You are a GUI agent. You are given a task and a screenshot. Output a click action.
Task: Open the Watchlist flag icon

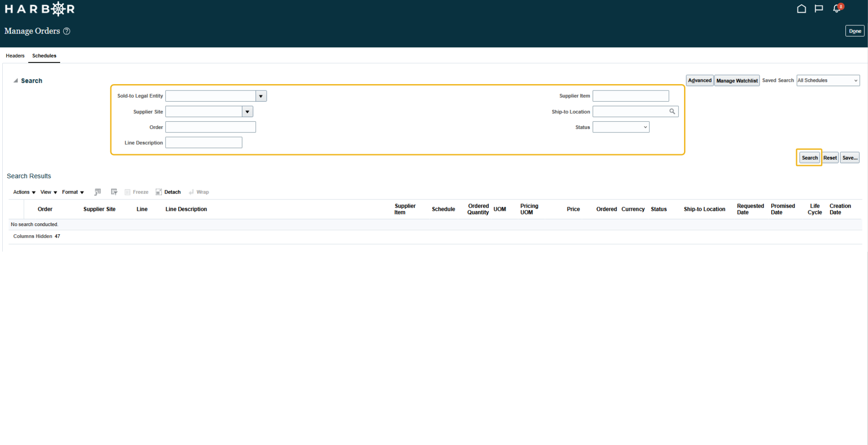click(x=819, y=9)
